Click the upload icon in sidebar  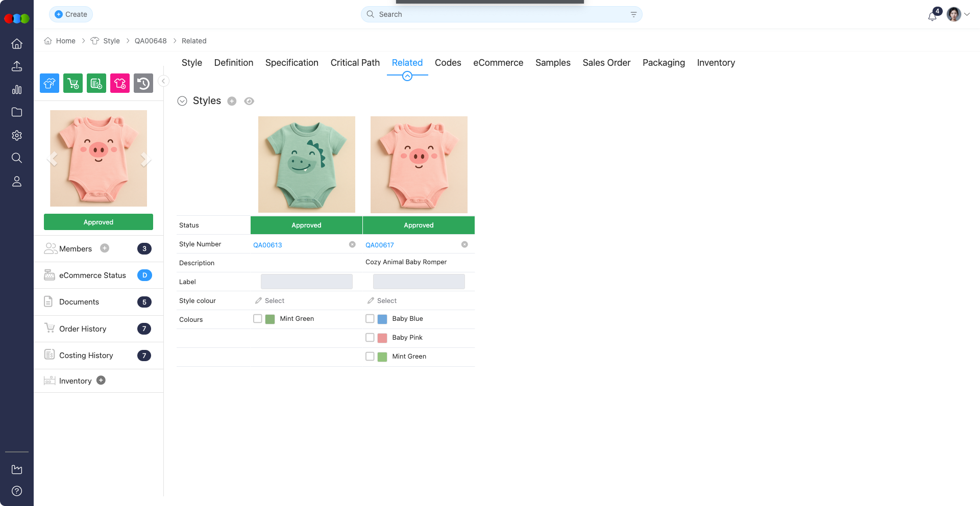pyautogui.click(x=17, y=66)
